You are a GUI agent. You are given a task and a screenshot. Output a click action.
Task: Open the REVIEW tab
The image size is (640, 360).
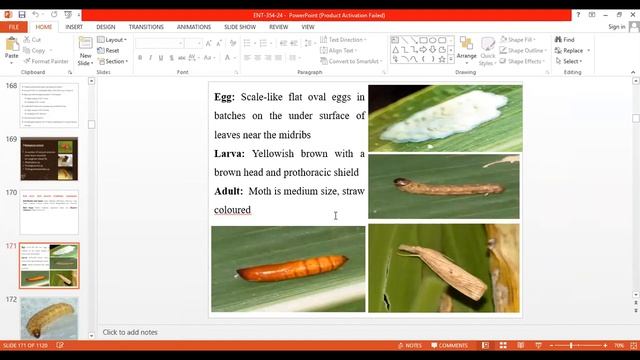(x=278, y=27)
